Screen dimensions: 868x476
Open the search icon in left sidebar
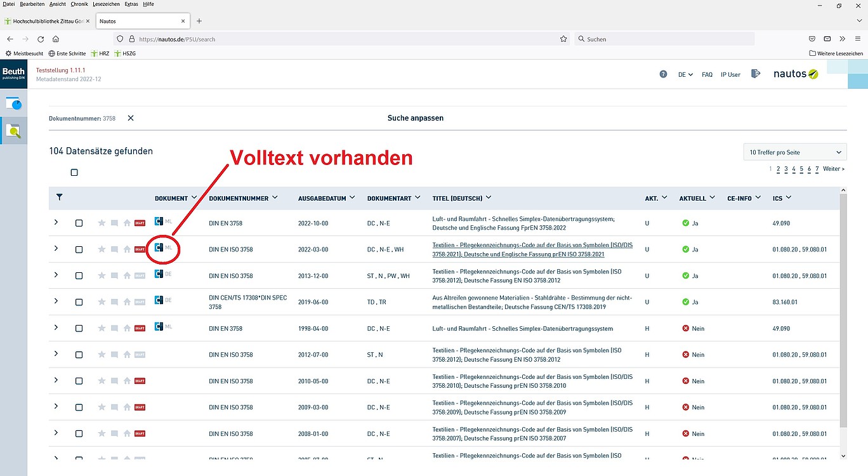[x=13, y=131]
